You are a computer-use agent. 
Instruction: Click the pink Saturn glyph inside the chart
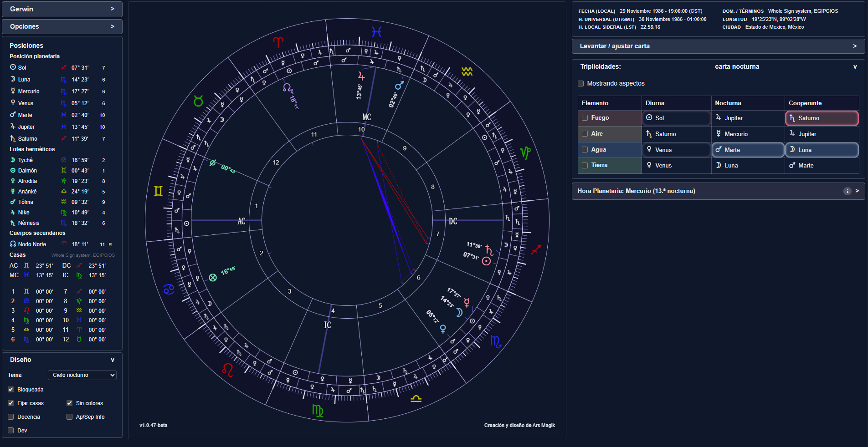coord(489,250)
